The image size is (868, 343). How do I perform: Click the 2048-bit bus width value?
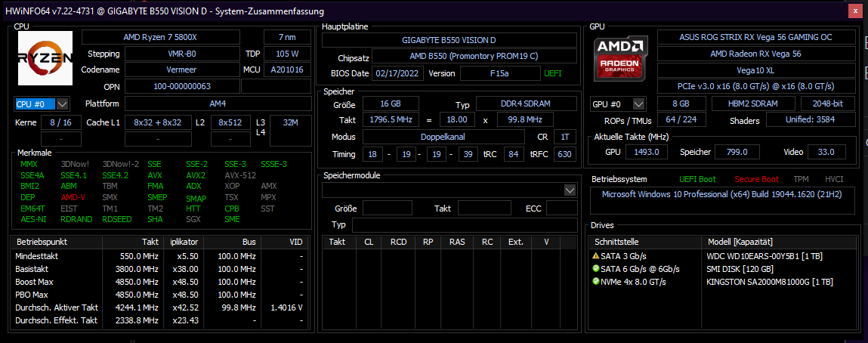tap(828, 104)
